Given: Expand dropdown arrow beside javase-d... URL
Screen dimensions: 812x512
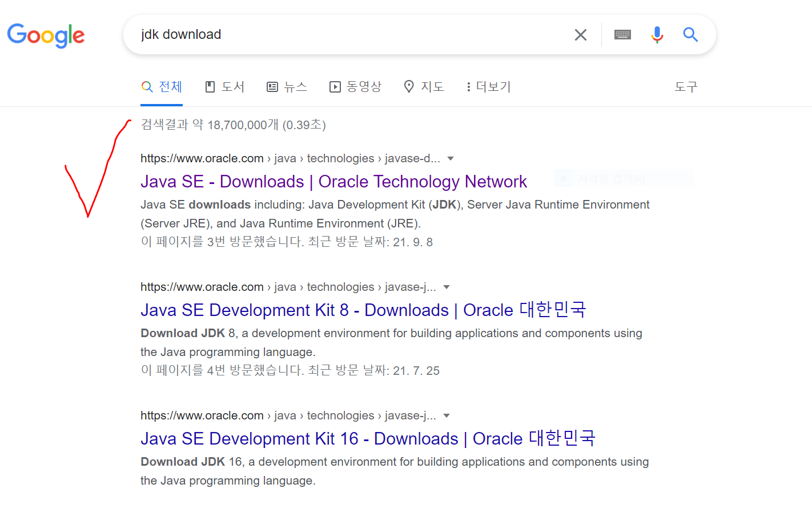Looking at the screenshot, I should click(451, 158).
